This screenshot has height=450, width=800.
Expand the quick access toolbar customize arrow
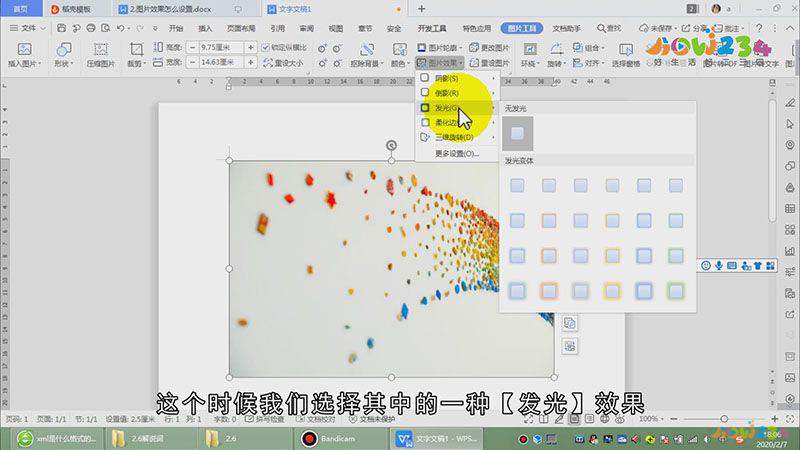(155, 28)
